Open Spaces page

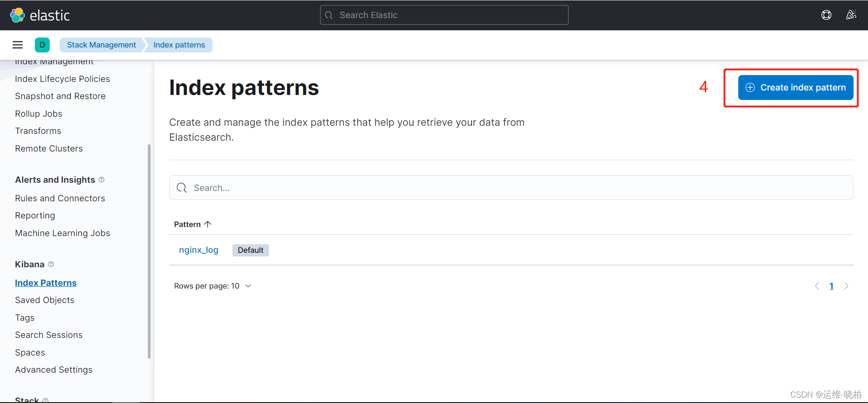point(30,353)
